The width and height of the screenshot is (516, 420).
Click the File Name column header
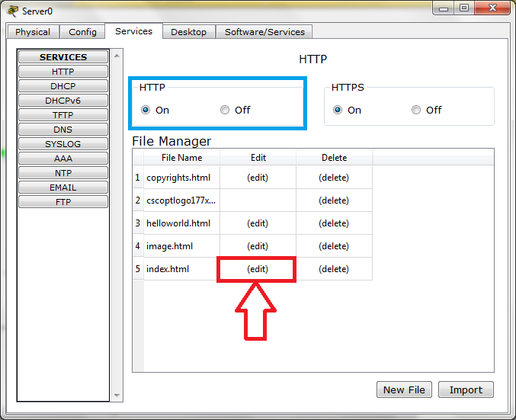click(181, 157)
